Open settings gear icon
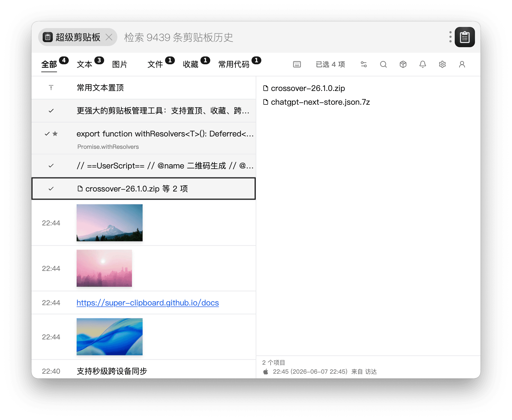Viewport: 512px width, 420px height. (442, 65)
